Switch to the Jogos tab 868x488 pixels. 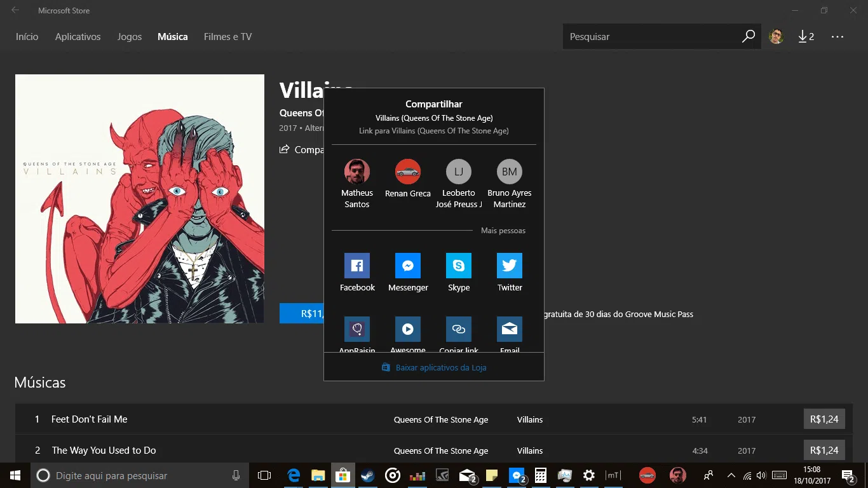coord(130,37)
